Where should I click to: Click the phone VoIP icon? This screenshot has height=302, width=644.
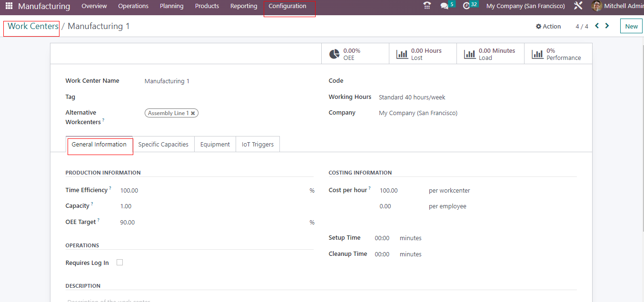click(427, 6)
